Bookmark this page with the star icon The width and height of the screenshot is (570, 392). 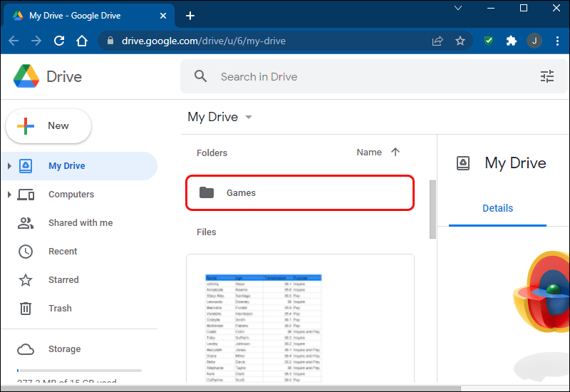(460, 41)
